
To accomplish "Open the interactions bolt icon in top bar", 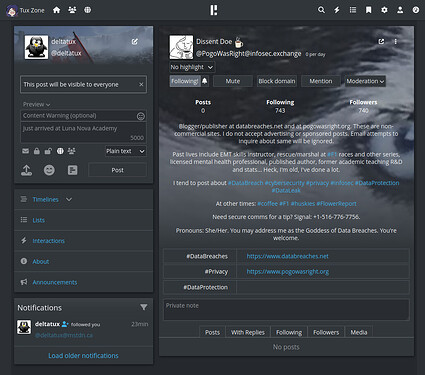I will tap(337, 10).
